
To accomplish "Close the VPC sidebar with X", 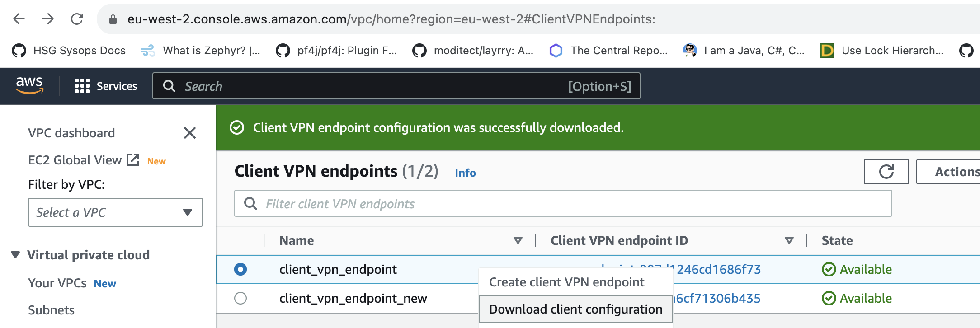I will [190, 133].
